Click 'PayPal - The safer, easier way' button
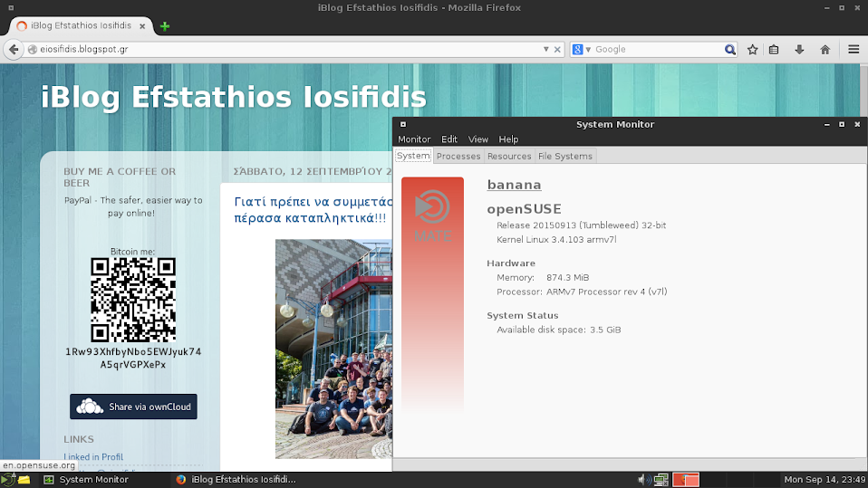The image size is (868, 488). 133,206
